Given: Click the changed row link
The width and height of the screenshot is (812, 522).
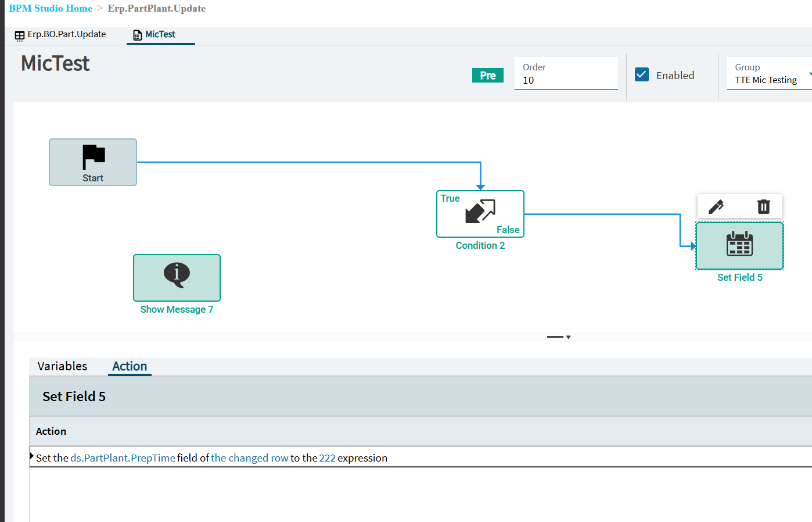Looking at the screenshot, I should [250, 458].
